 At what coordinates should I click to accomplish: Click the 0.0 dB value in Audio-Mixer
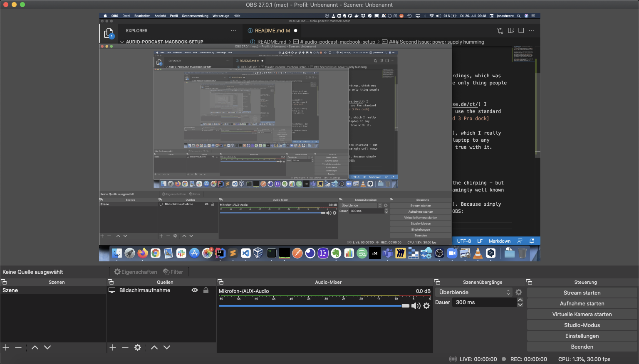click(423, 291)
